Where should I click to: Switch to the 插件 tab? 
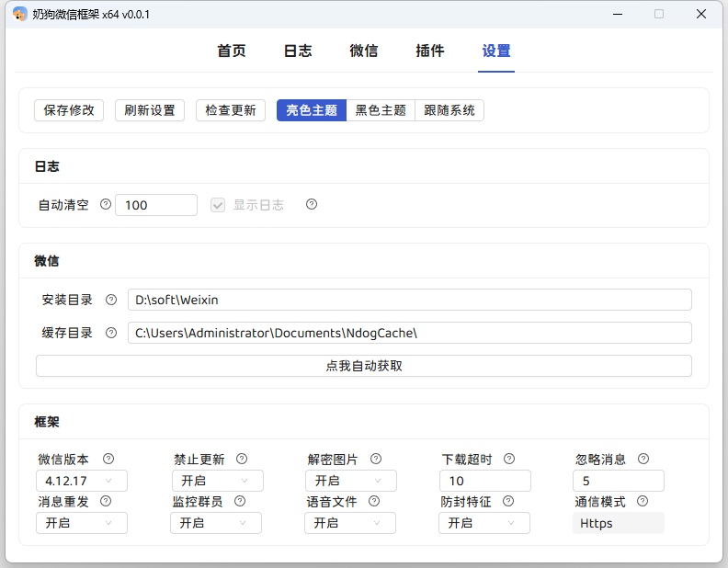point(430,51)
